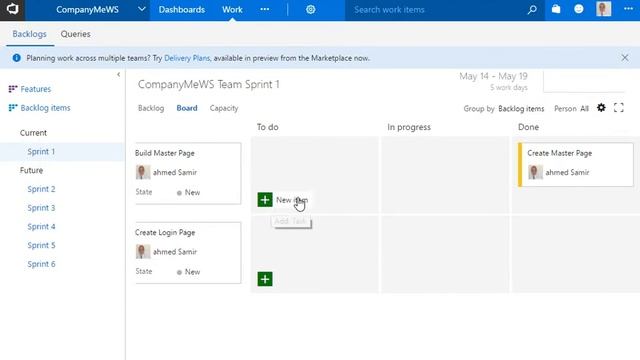Open board settings gear icon
Viewport: 640px width, 360px height.
tap(601, 108)
